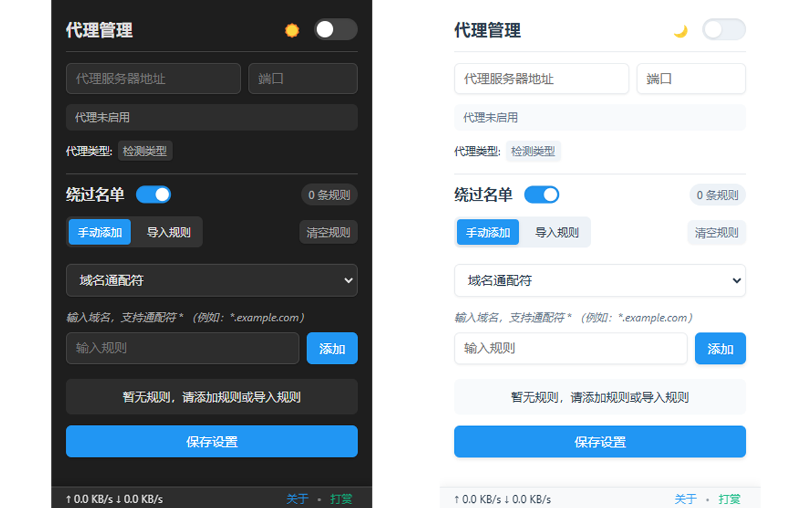Click the chevron on the rule type selector
This screenshot has height=508, width=812.
pos(350,281)
